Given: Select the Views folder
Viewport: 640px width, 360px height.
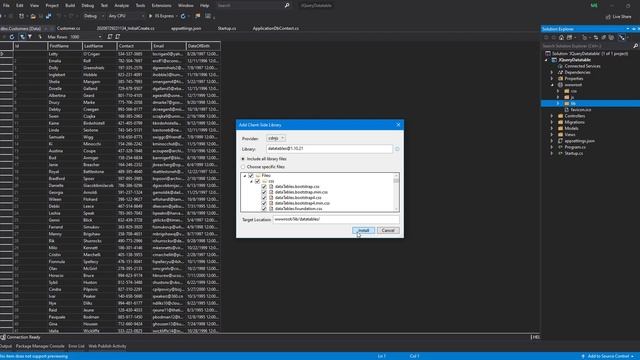Looking at the screenshot, I should tap(570, 134).
